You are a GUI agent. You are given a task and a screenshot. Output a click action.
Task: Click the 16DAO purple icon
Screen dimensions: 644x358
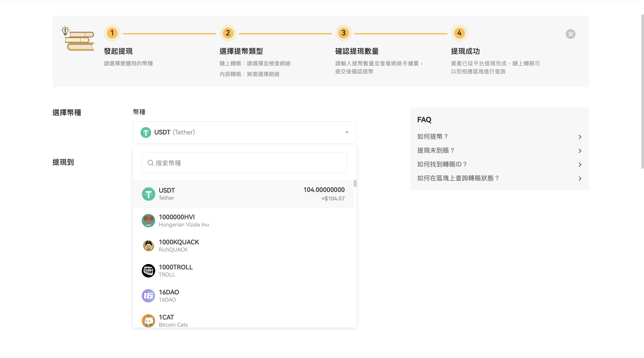tap(148, 295)
